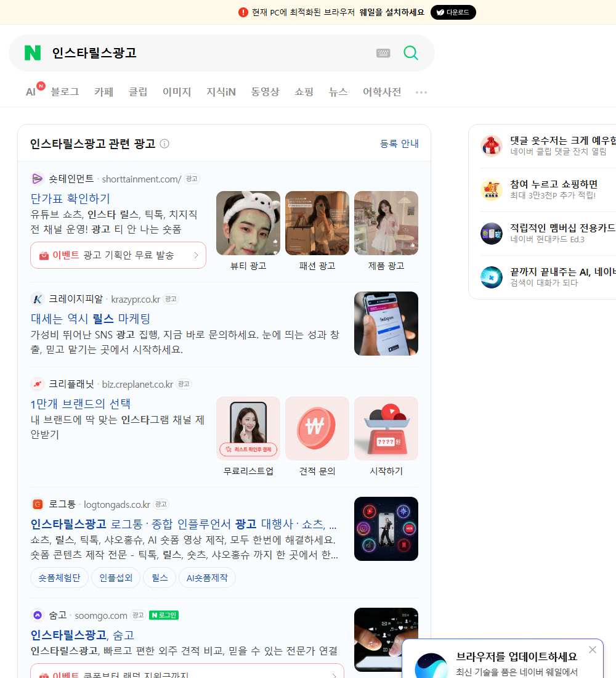Screen dimensions: 616x678
Task: Click the 이벤트 쿠폰부터 랜덤 지원금까지 button
Action: coord(187,671)
